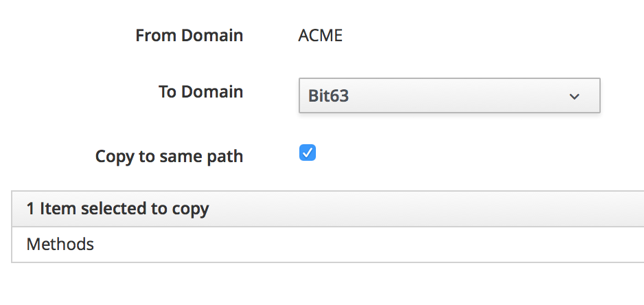This screenshot has width=644, height=305.
Task: Open the To Domain dropdown
Action: coord(450,95)
